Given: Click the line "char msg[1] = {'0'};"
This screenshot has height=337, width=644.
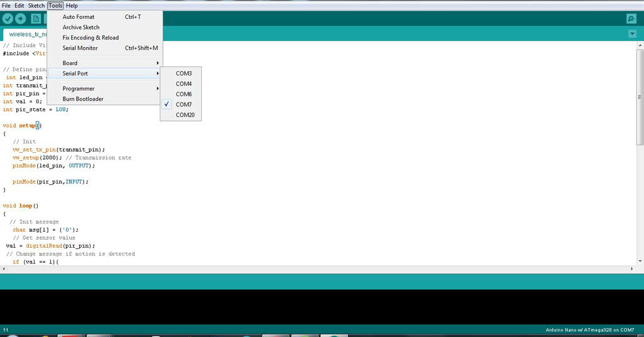Looking at the screenshot, I should (45, 230).
